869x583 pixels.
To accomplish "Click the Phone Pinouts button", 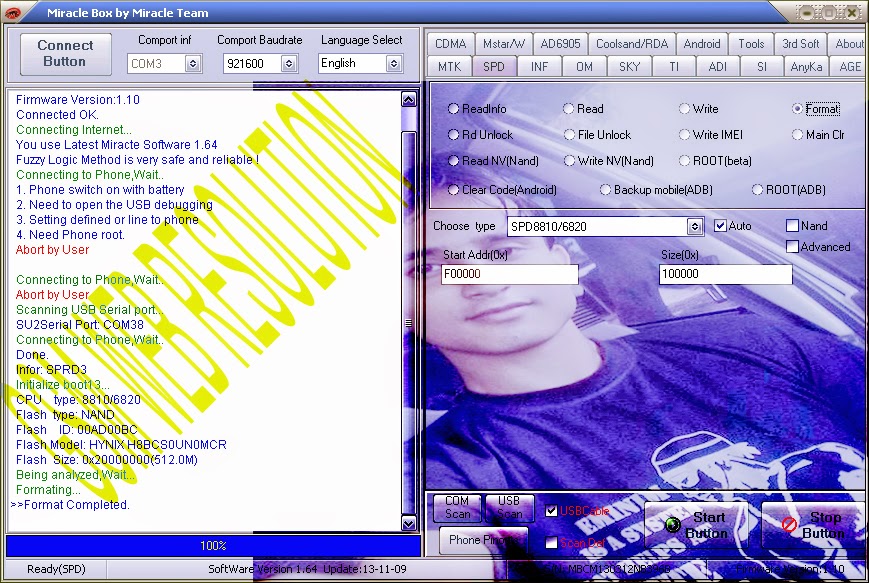I will 484,540.
